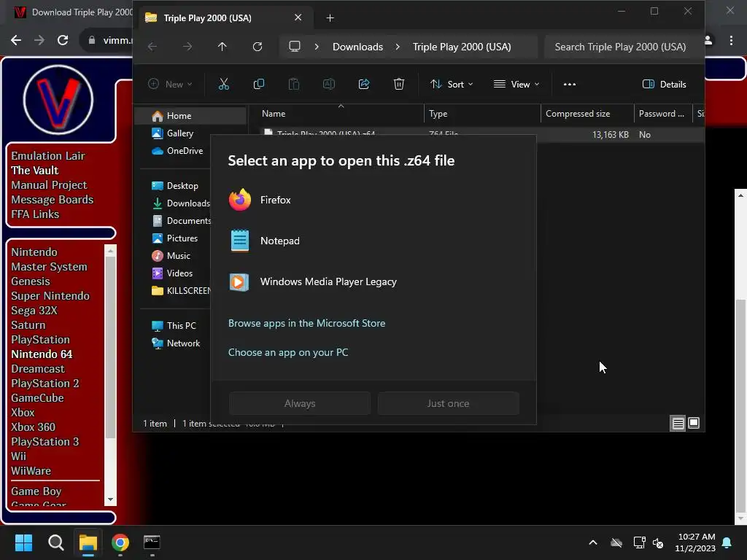This screenshot has height=560, width=747.
Task: Click the browser page scrollbar thumb
Action: click(x=740, y=405)
